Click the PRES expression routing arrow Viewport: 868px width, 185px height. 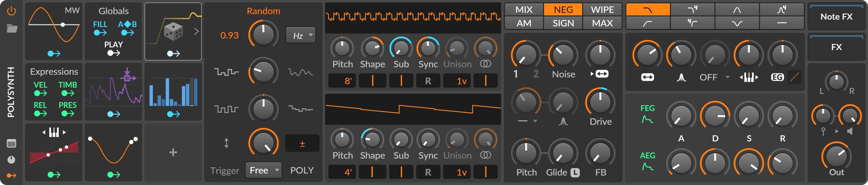click(67, 114)
